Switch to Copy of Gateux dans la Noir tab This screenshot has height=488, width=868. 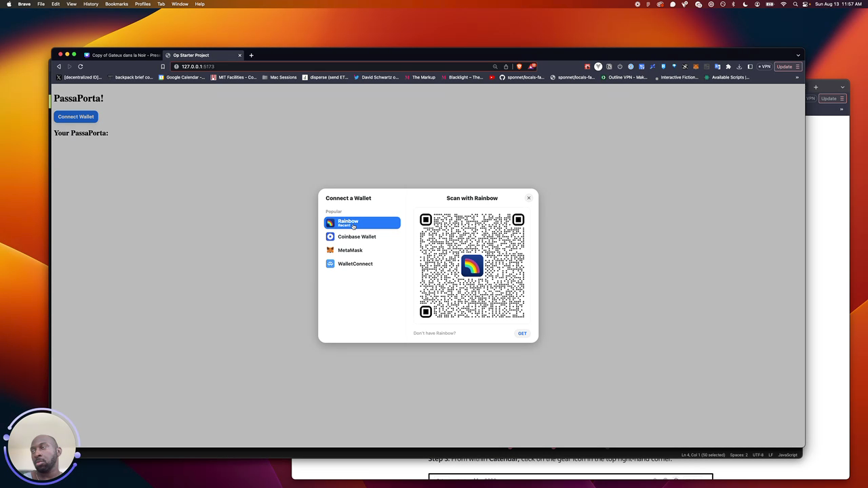tap(122, 55)
